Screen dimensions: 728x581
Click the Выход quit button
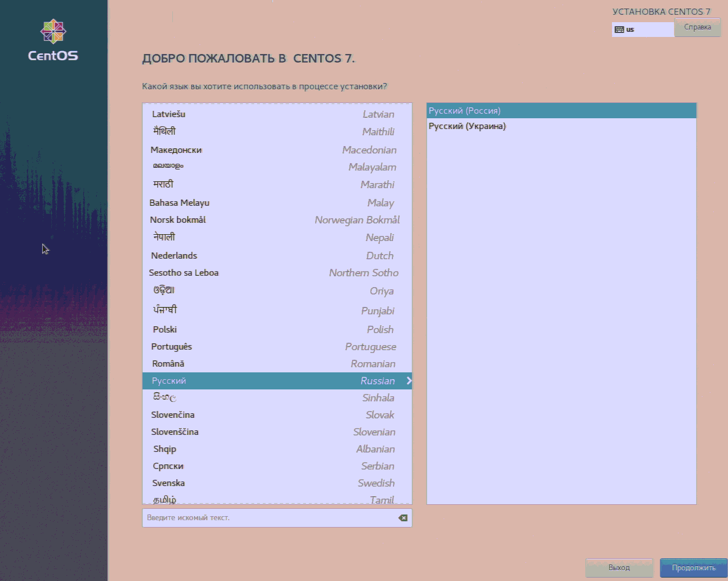pyautogui.click(x=619, y=567)
